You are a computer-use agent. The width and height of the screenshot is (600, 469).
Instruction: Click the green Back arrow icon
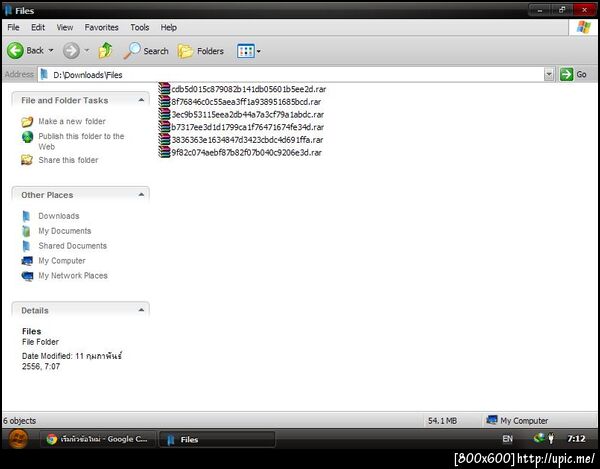click(x=16, y=50)
